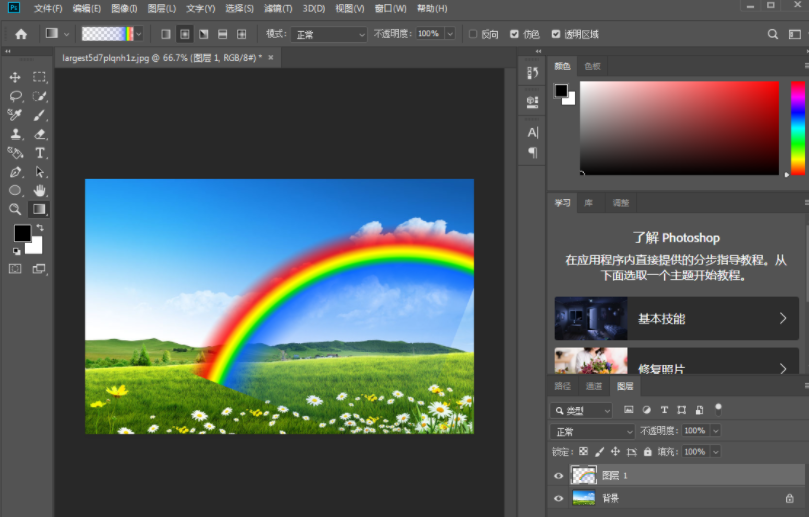809x517 pixels.
Task: Select the Gradient tool in toolbox
Action: (39, 209)
